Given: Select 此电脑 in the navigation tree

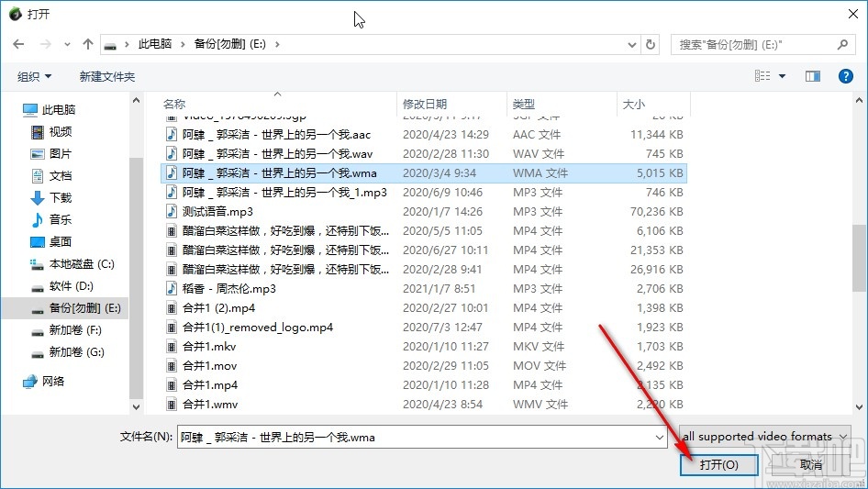Looking at the screenshot, I should point(49,110).
